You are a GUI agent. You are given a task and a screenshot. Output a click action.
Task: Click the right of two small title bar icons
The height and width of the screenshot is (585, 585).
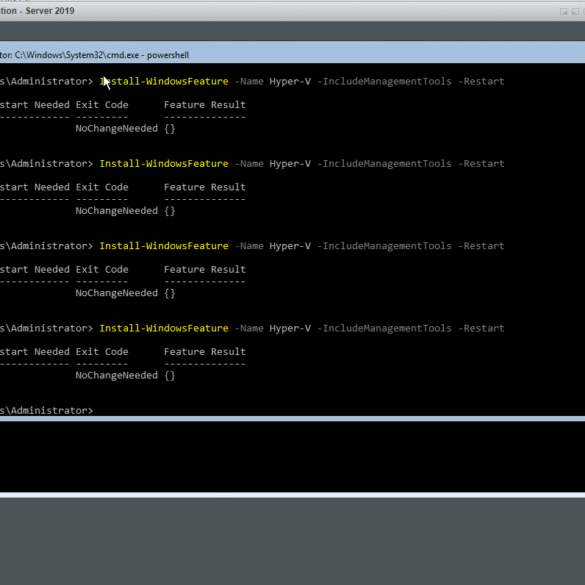[x=575, y=12]
